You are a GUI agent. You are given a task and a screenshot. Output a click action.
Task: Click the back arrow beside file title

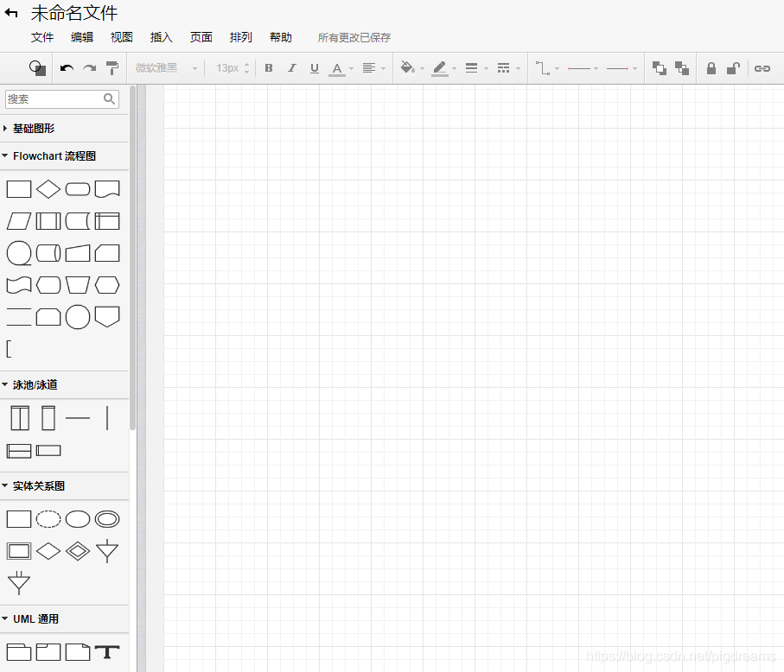[12, 14]
